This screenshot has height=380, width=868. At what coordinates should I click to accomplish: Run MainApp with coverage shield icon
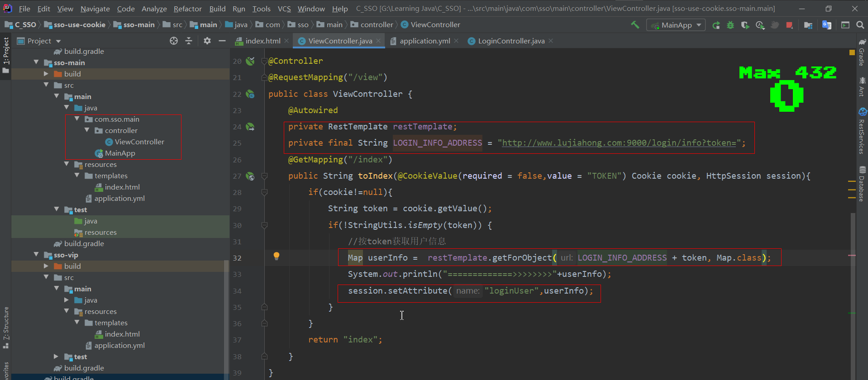click(x=745, y=25)
